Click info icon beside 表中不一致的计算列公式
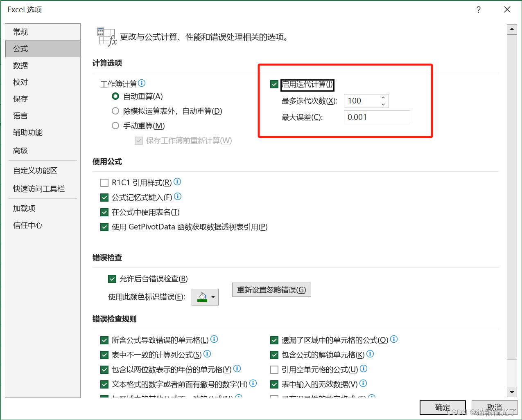The image size is (522, 420). pos(207,354)
